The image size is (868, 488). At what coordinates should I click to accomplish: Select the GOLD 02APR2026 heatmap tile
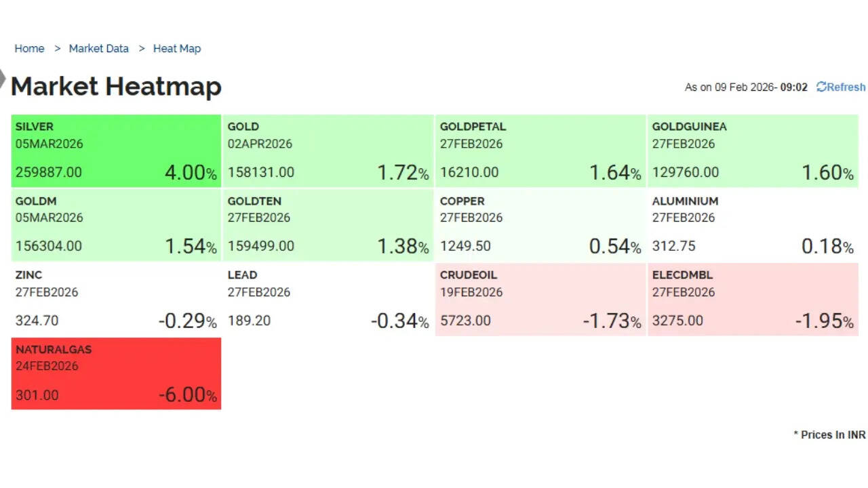click(x=328, y=150)
